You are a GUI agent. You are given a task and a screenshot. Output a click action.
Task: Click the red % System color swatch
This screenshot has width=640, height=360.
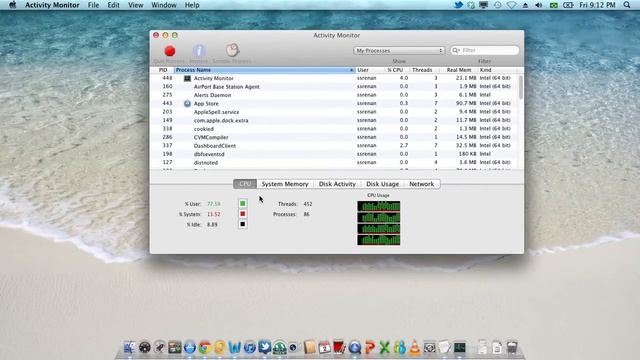coord(242,214)
